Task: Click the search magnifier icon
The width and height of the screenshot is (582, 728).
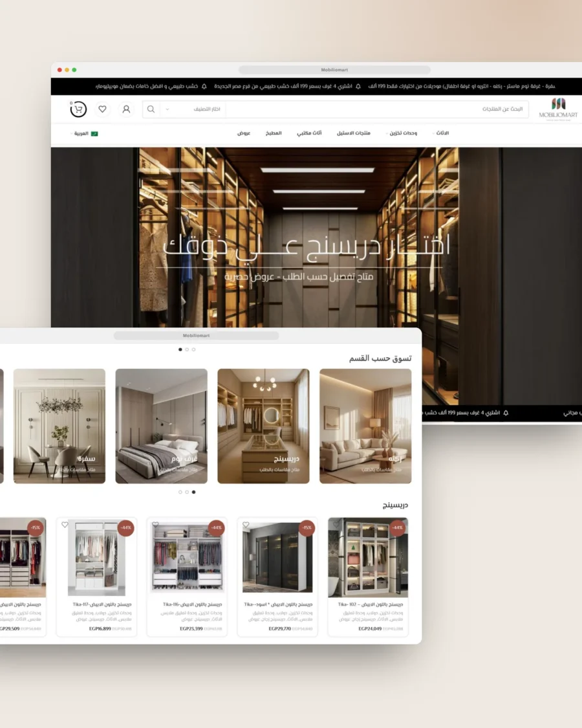Action: (151, 109)
